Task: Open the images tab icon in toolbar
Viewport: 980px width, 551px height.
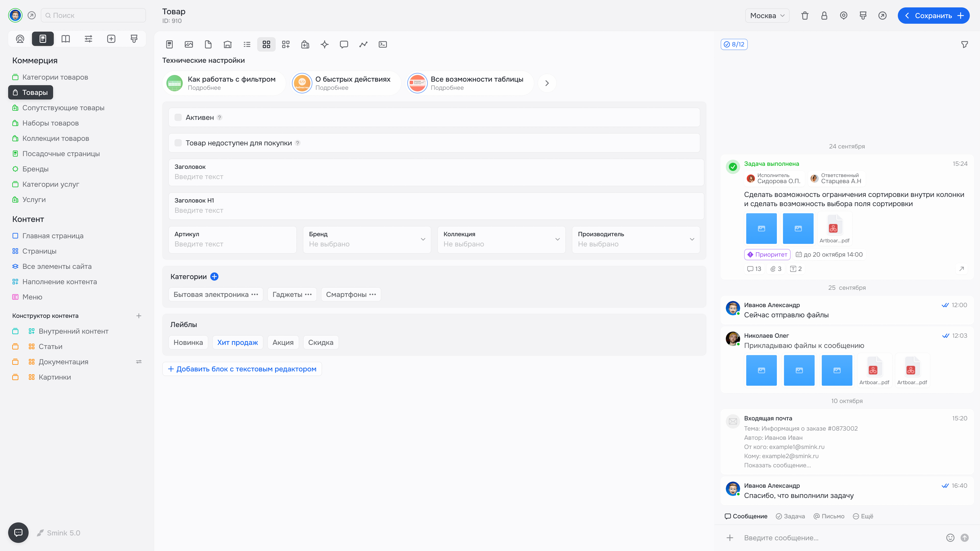Action: click(189, 44)
